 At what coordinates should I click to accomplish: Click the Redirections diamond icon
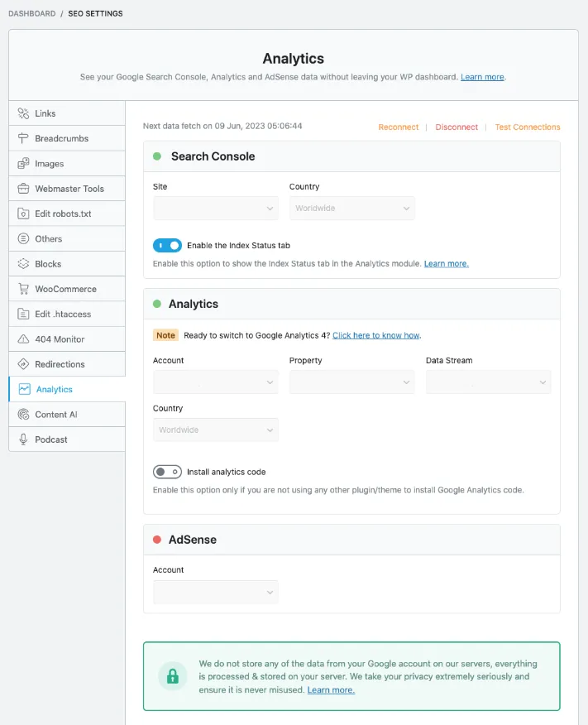pos(23,364)
